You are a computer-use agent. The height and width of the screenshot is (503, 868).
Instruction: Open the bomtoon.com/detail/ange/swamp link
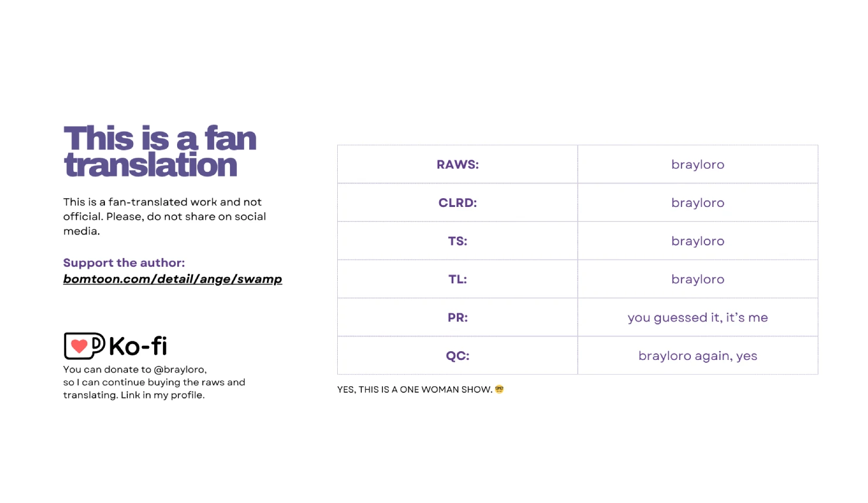click(x=172, y=279)
